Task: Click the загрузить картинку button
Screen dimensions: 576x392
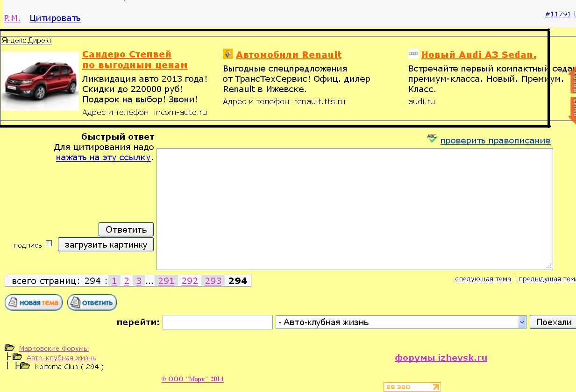Action: point(106,244)
